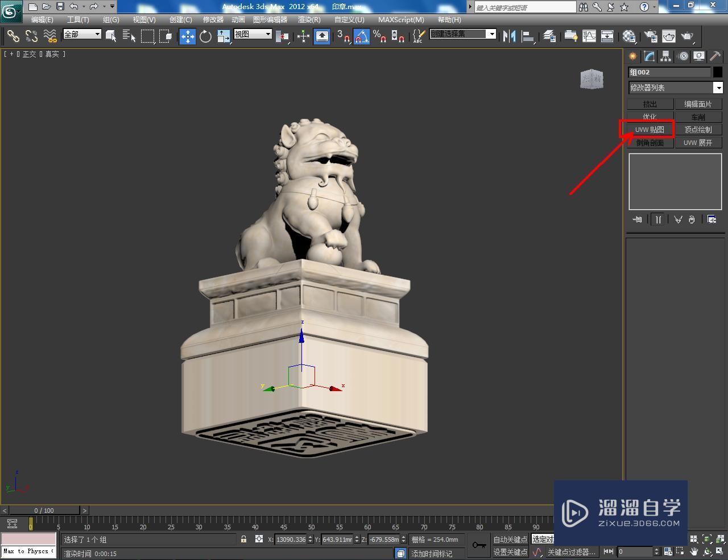Open the 组(G) menu
The width and height of the screenshot is (728, 560).
pyautogui.click(x=111, y=19)
